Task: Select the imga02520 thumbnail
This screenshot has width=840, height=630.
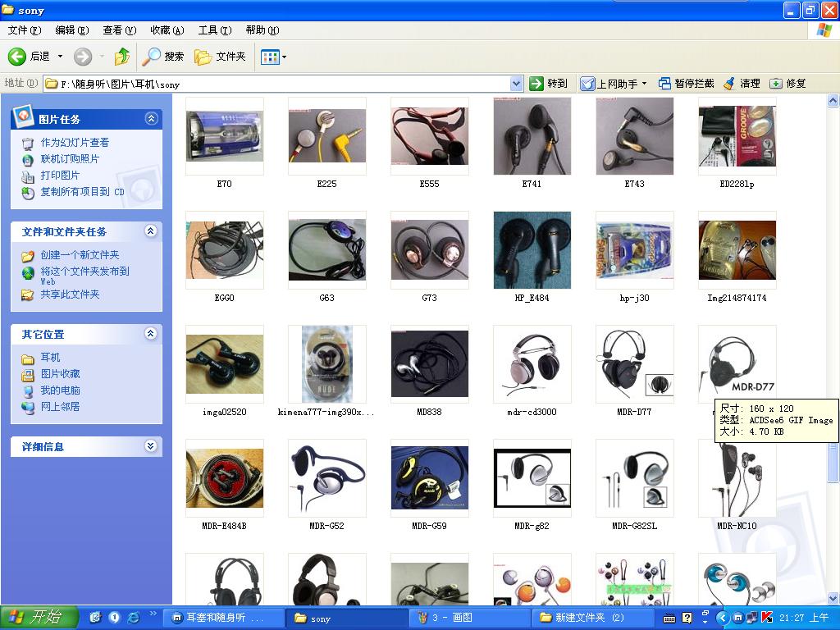Action: click(225, 364)
